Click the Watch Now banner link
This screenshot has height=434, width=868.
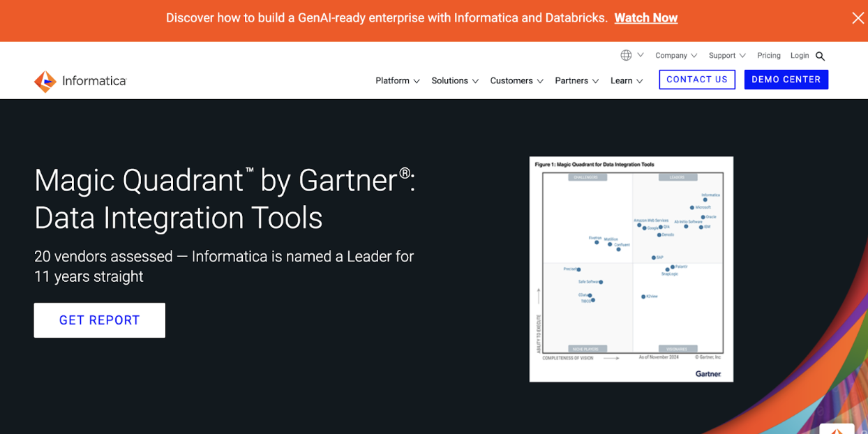point(646,18)
